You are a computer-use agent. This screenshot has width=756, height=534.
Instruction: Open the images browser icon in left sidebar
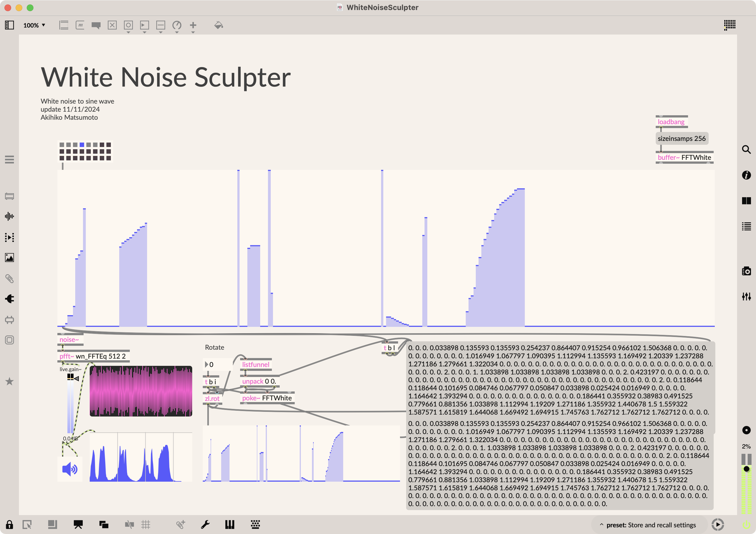[9, 258]
